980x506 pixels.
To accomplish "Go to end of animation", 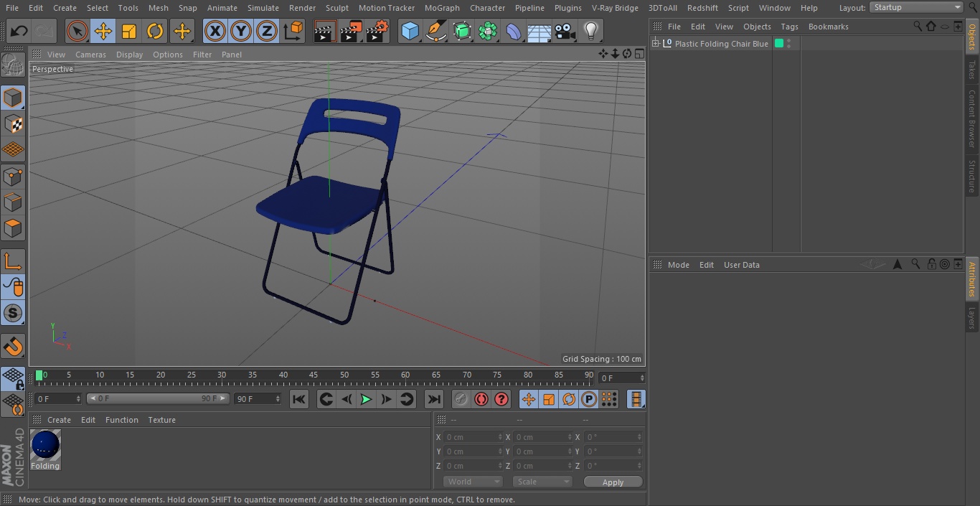I will [x=434, y=399].
